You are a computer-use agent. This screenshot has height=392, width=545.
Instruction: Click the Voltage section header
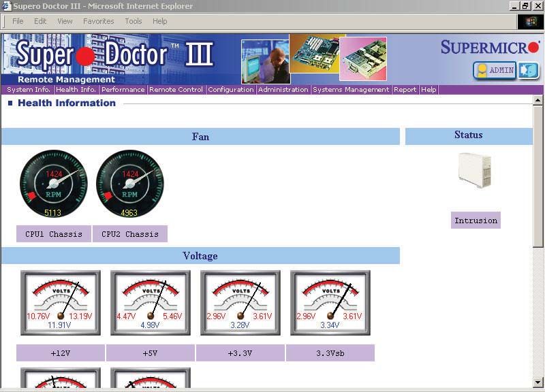click(x=200, y=256)
